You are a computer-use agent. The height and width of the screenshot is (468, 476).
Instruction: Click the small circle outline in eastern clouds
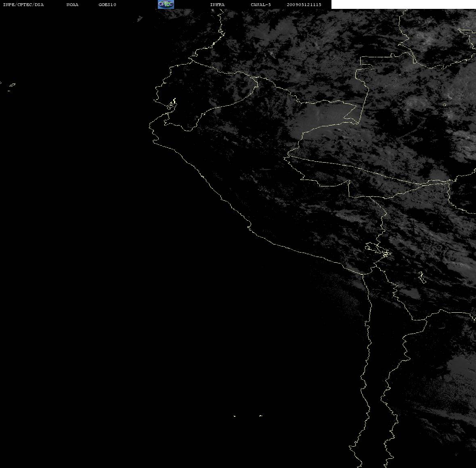pos(445,104)
